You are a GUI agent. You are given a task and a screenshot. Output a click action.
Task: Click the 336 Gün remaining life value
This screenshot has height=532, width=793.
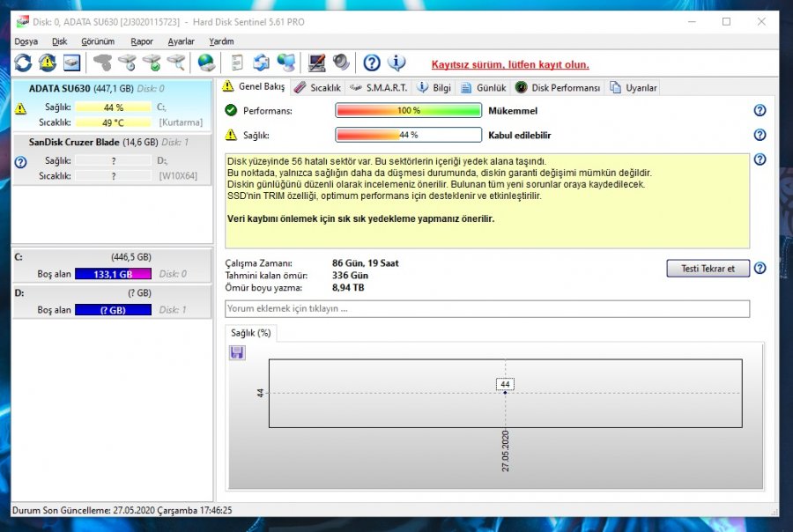pos(350,275)
